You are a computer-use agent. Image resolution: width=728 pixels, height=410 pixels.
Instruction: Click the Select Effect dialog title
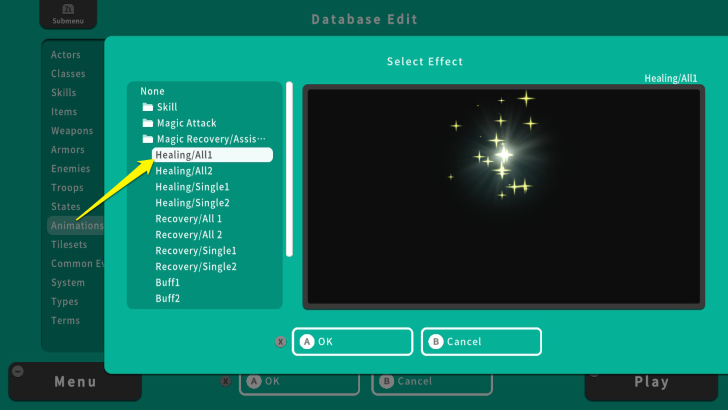point(425,61)
